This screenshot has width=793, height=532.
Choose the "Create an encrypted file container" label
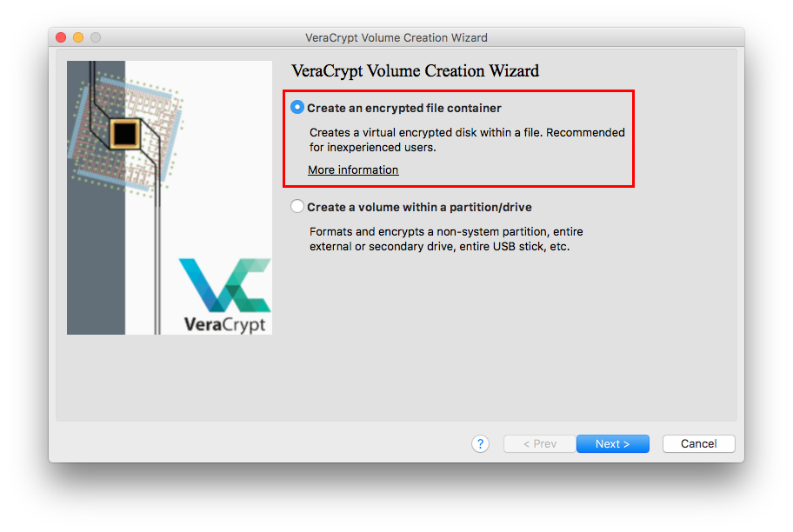coord(404,108)
